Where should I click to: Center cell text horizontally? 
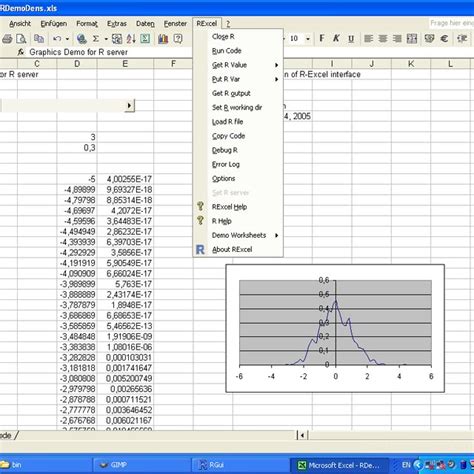click(x=383, y=39)
